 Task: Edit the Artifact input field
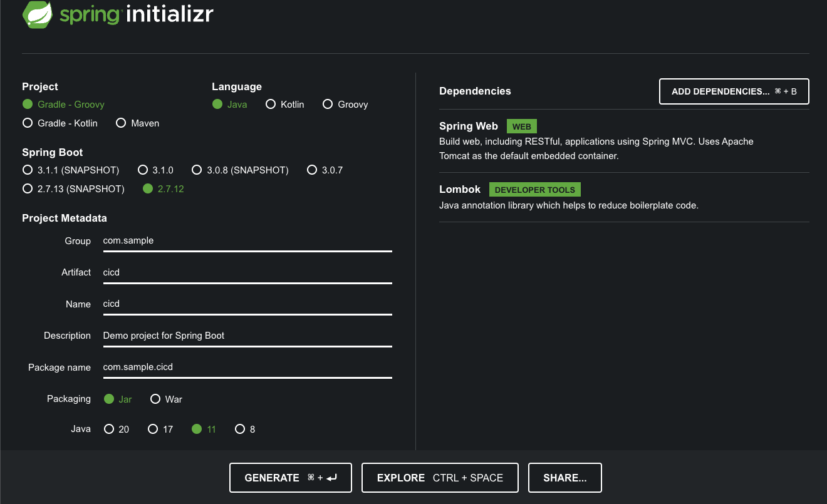(x=247, y=273)
